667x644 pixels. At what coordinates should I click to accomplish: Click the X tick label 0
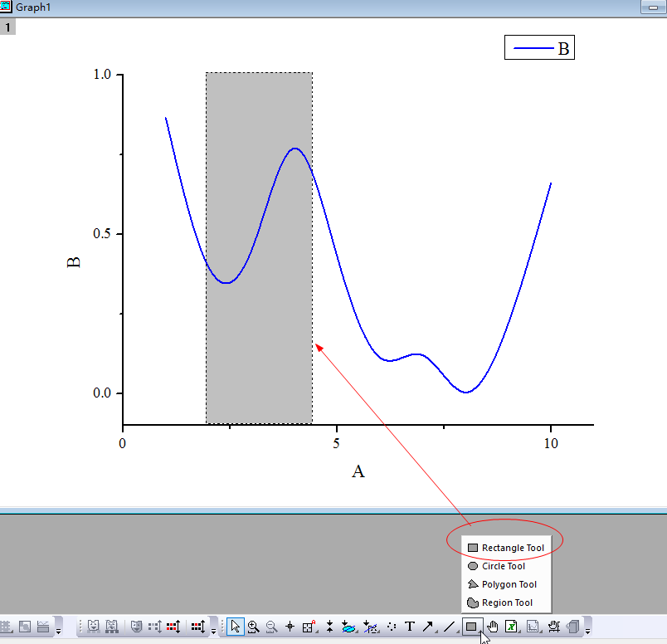pyautogui.click(x=123, y=443)
